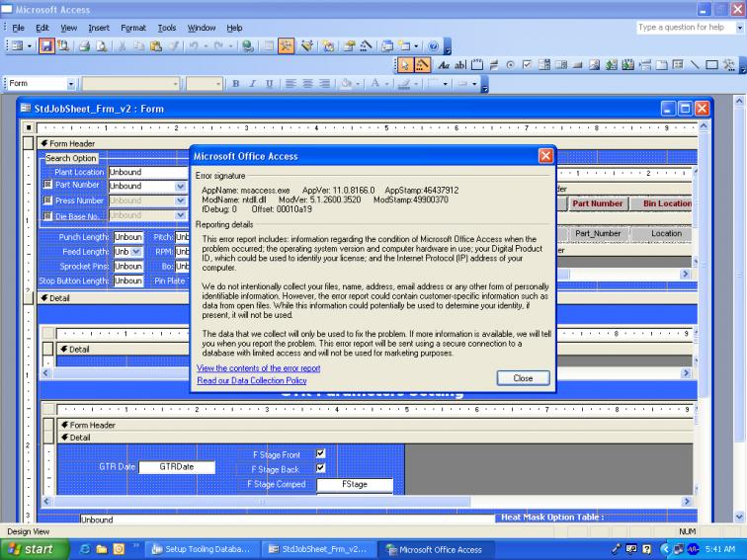
Task: Open the Edit menu
Action: point(42,28)
